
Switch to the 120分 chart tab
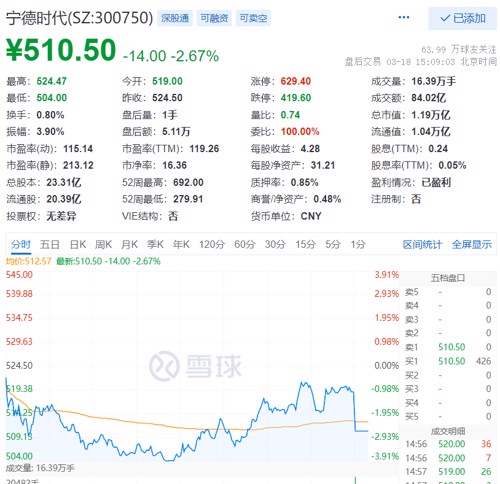tap(212, 244)
